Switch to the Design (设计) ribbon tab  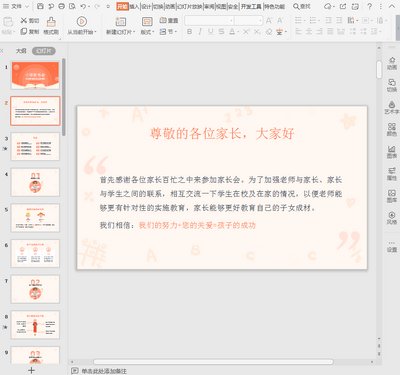[146, 6]
